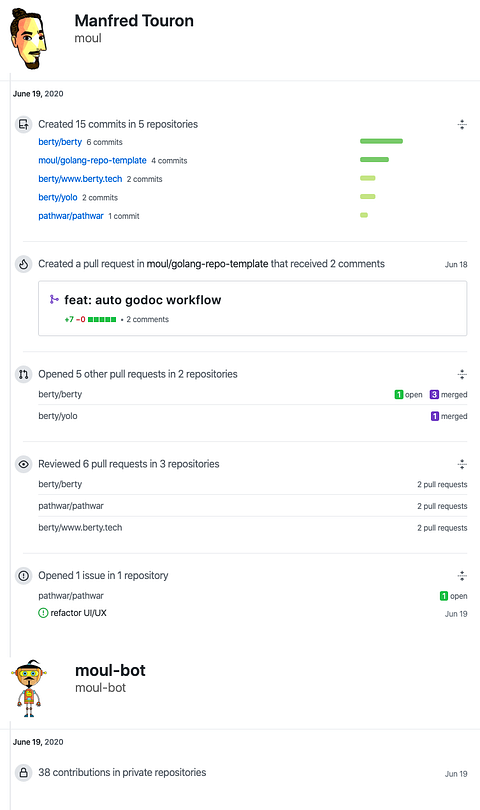This screenshot has height=810, width=480.
Task: Collapse the Opened 1 issue section
Action: point(462,576)
